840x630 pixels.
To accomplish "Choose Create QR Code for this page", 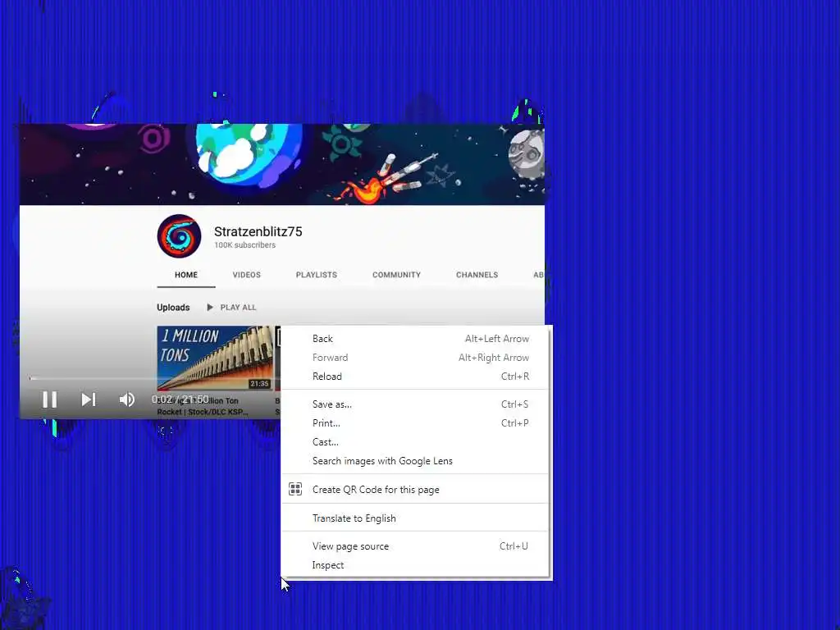I will 415,489.
